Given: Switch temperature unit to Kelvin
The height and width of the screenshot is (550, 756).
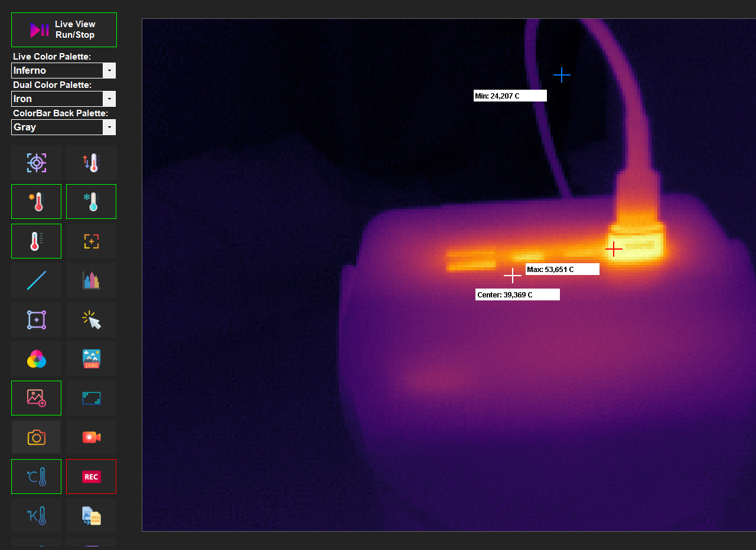Looking at the screenshot, I should coord(37,516).
